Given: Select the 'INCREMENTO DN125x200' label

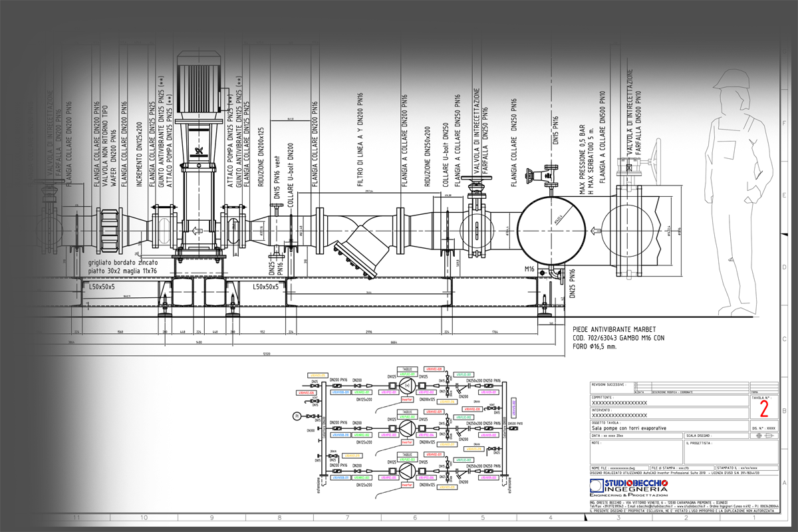Looking at the screenshot, I should tap(140, 156).
